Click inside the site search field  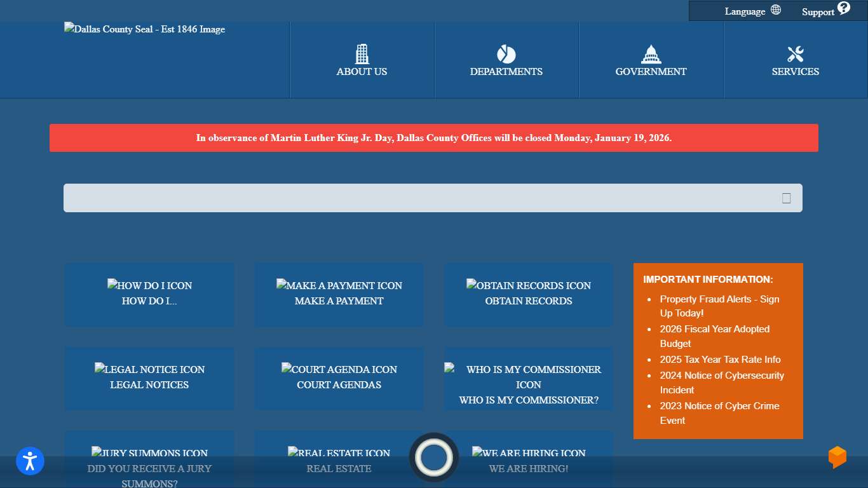419,198
